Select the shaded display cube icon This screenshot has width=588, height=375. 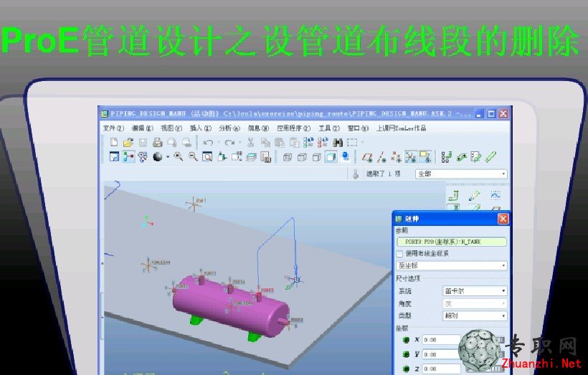pos(331,157)
